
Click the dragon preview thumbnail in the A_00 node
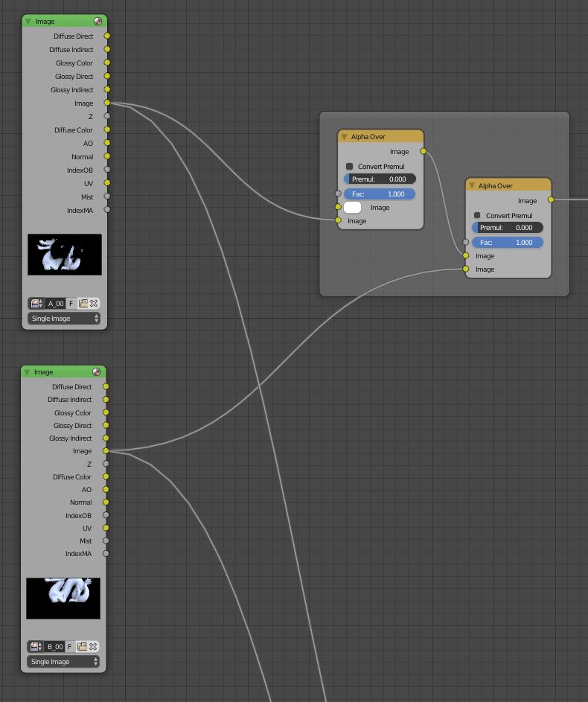(x=65, y=255)
